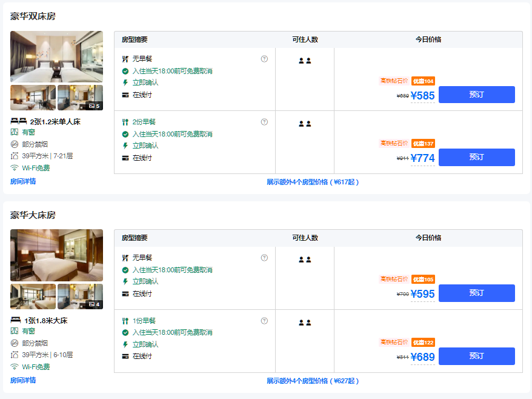Click the help icon for 豪华双床房 无早餐 rate

pyautogui.click(x=264, y=59)
